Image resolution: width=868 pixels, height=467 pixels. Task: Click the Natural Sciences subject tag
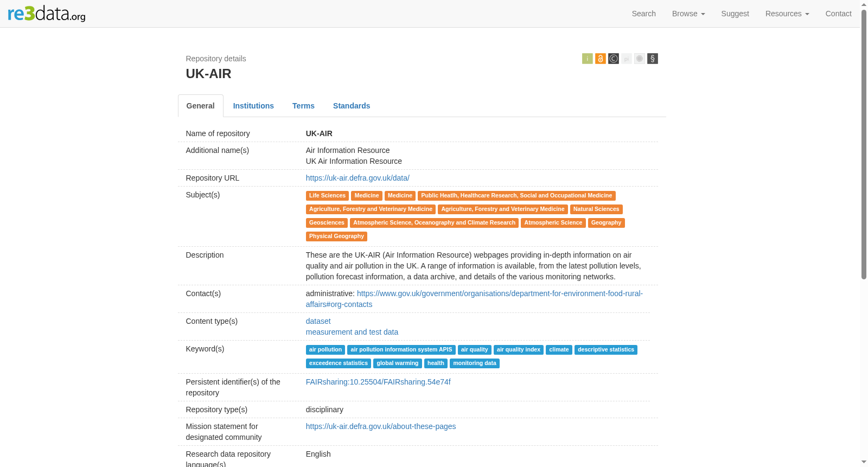point(596,209)
